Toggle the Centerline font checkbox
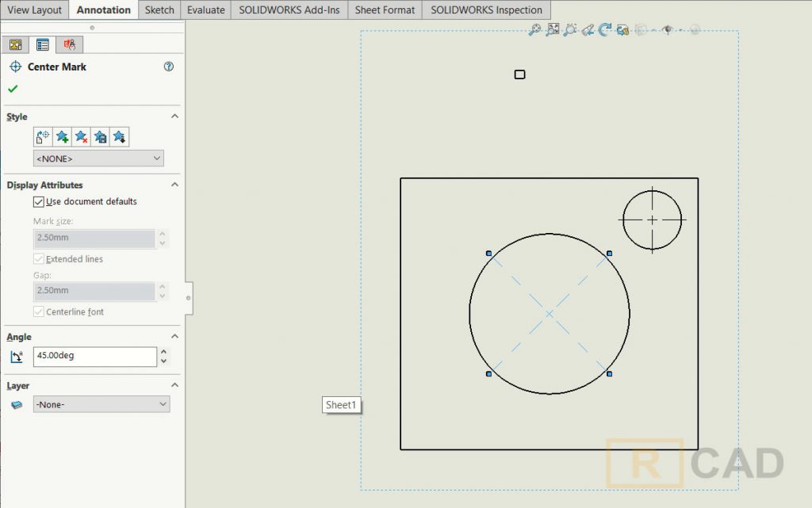 pos(38,311)
